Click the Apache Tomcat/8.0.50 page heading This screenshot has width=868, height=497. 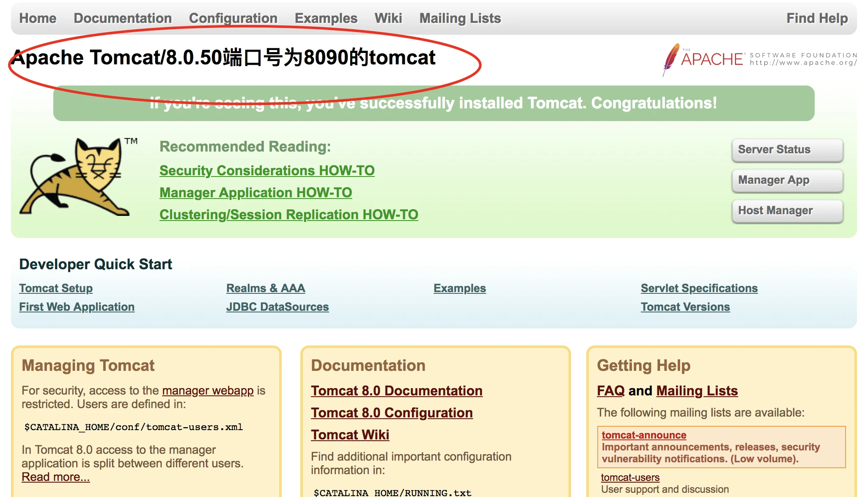point(223,58)
